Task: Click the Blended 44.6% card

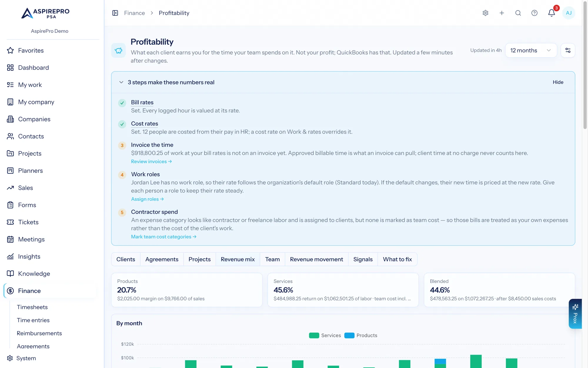Action: click(499, 290)
